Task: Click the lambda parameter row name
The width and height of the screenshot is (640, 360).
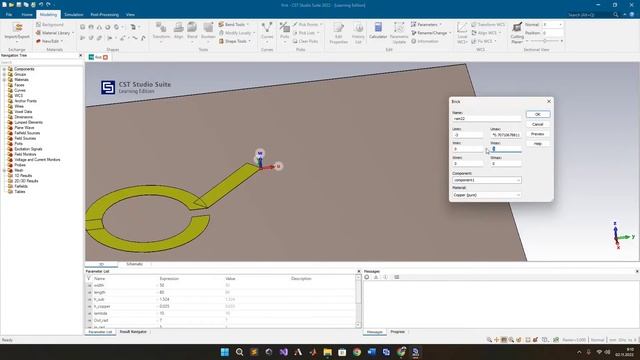Action: point(100,313)
